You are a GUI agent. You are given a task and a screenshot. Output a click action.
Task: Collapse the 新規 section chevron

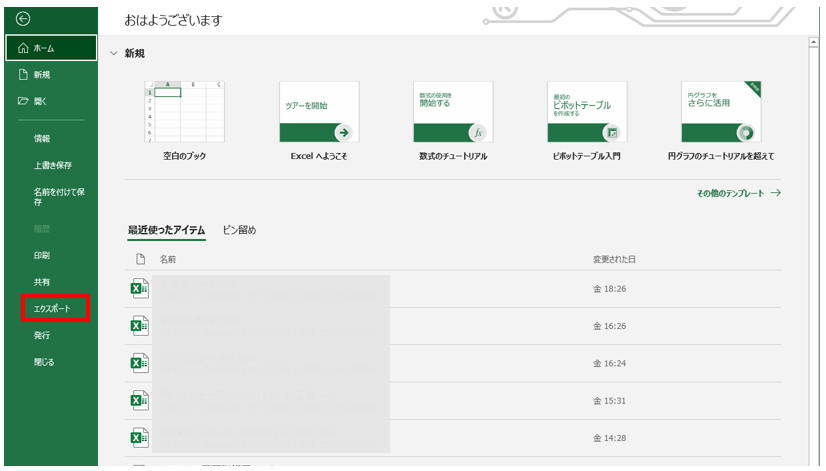click(x=114, y=53)
